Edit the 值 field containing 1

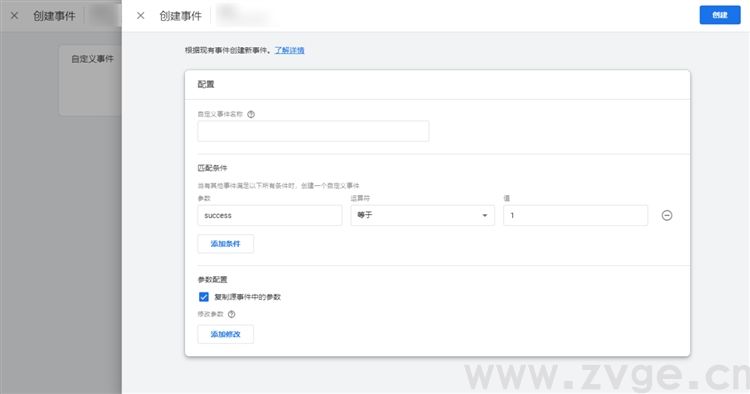tap(575, 216)
